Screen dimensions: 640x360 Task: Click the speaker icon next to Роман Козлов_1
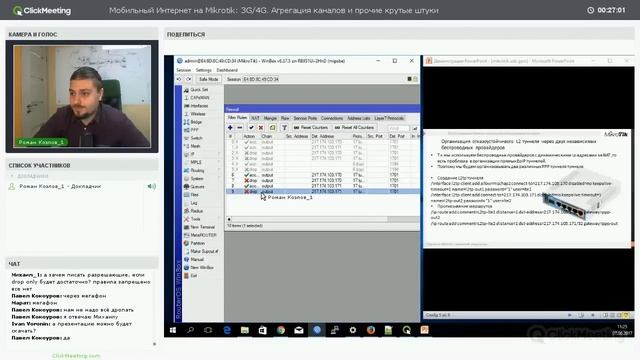point(151,186)
